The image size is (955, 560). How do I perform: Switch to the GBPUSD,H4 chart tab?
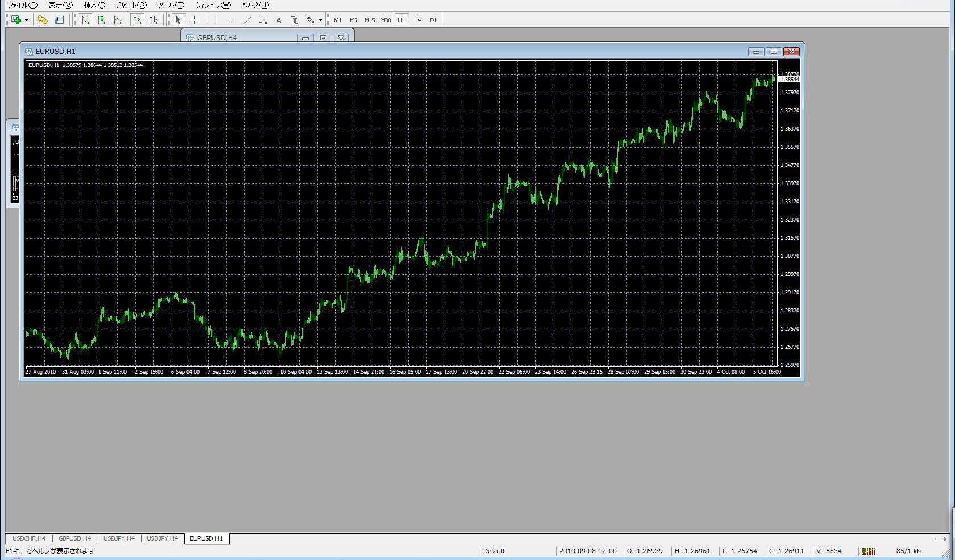(74, 538)
